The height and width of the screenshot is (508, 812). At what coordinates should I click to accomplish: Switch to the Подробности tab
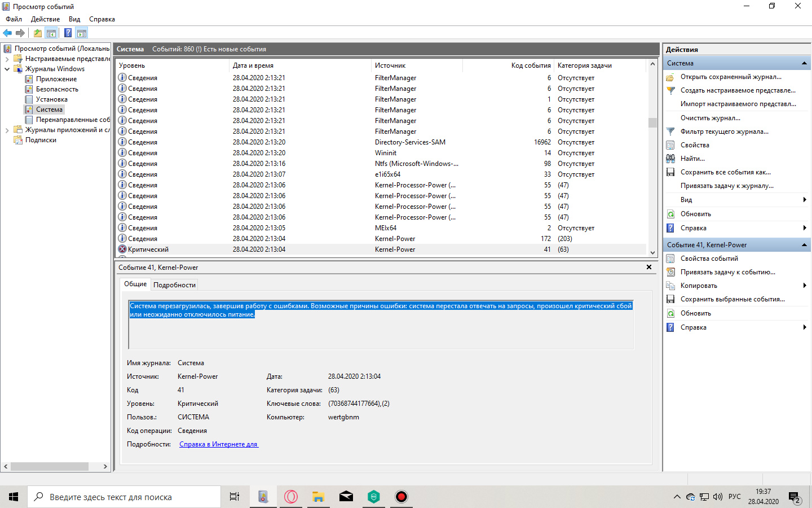pyautogui.click(x=174, y=285)
